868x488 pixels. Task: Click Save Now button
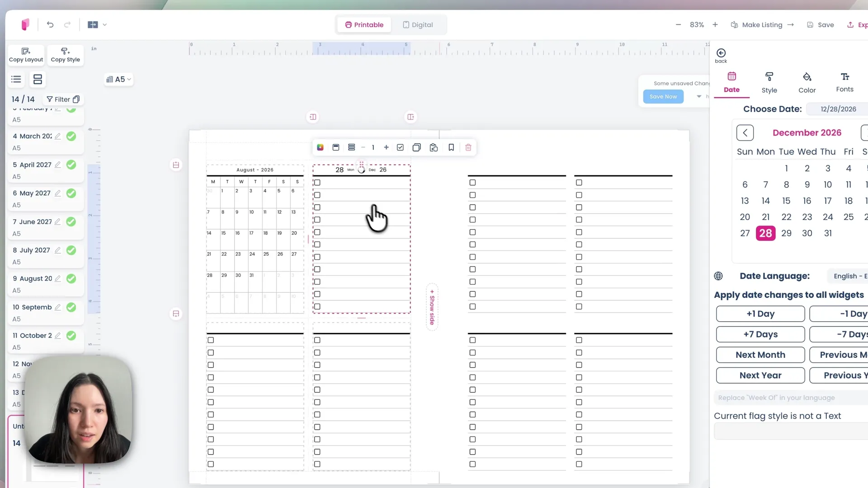pos(663,97)
